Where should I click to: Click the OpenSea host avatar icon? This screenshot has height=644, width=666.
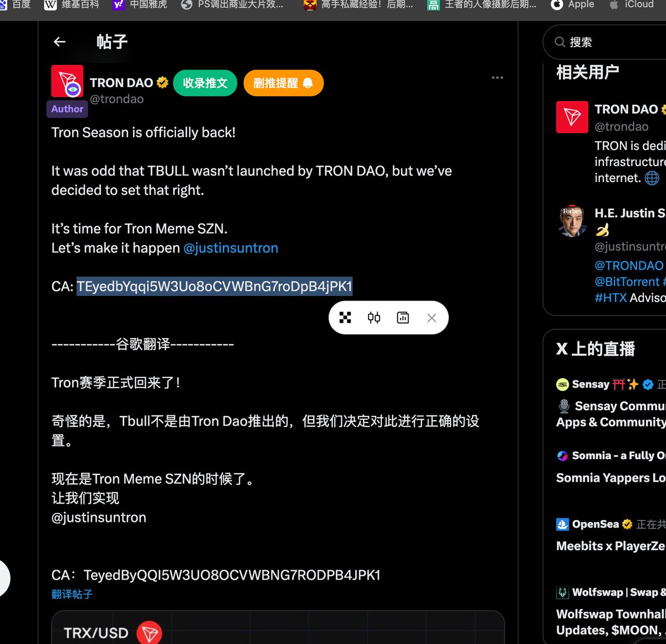pos(562,524)
